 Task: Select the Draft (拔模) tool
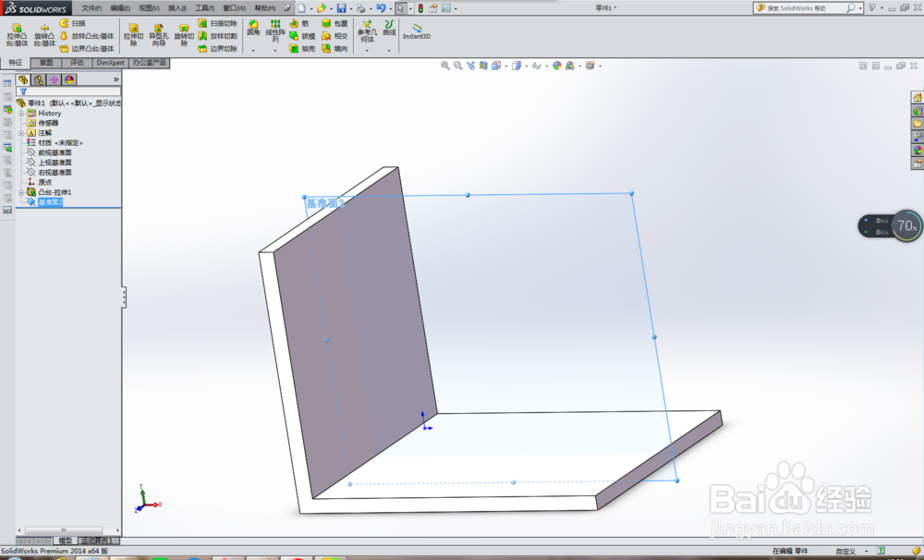pos(302,36)
